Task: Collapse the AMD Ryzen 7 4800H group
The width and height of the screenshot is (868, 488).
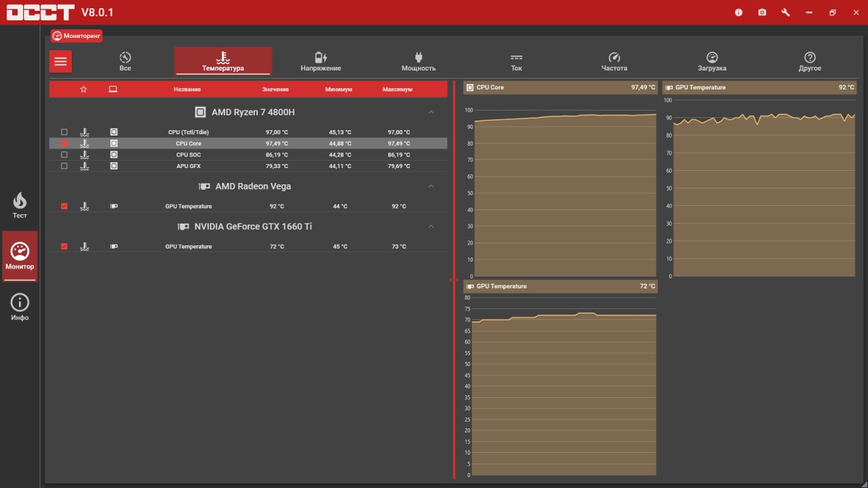Action: (x=431, y=112)
